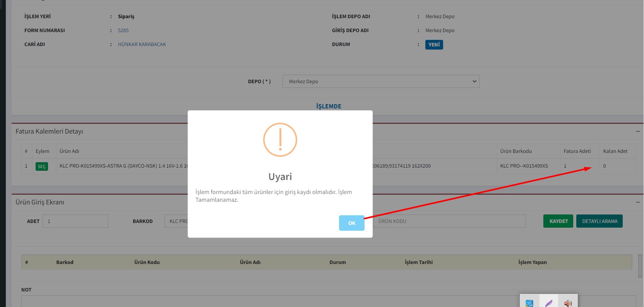Click the BARKOD input field
Image resolution: width=644 pixels, height=307 pixels.
coord(176,221)
